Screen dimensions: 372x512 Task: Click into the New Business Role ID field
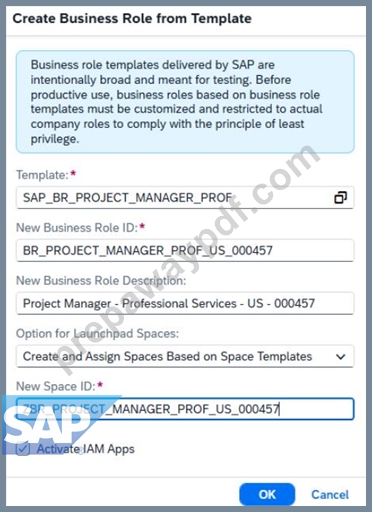pyautogui.click(x=185, y=250)
